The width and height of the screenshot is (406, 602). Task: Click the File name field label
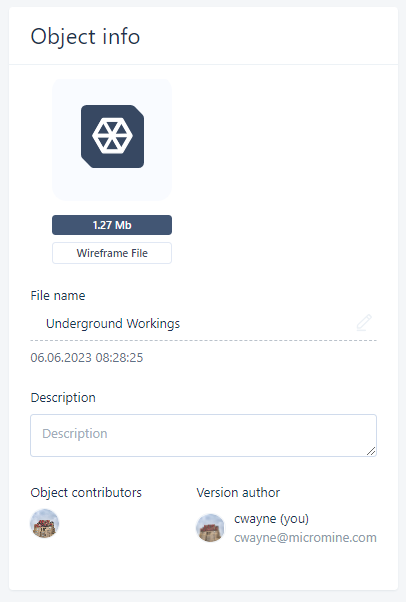[58, 296]
